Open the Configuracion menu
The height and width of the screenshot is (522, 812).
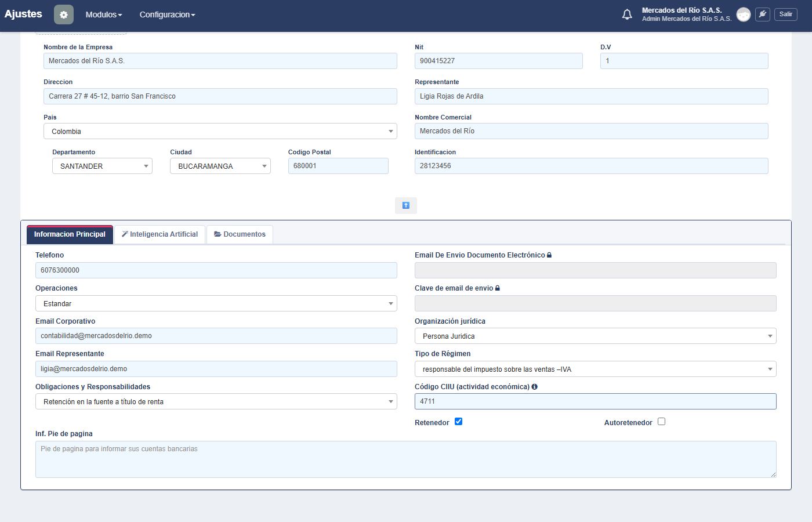point(167,14)
